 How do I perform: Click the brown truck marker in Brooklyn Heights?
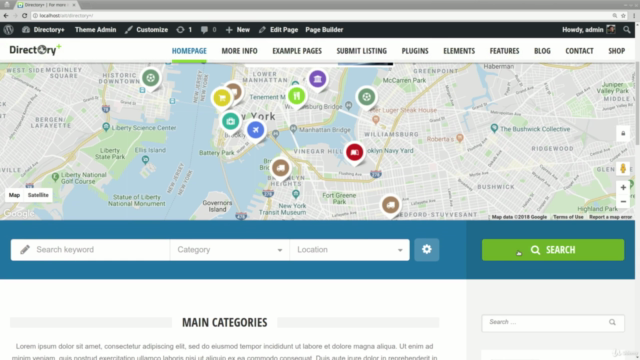(x=280, y=168)
